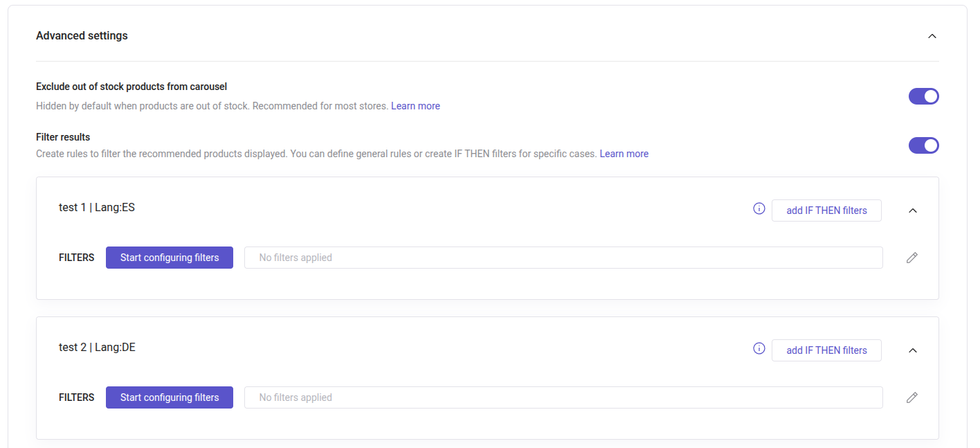Collapse the Advanced settings section
This screenshot has height=448, width=980.
932,36
